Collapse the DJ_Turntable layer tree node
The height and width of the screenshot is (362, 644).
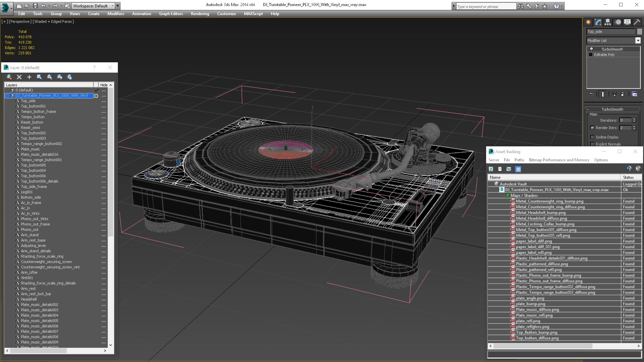(x=7, y=95)
